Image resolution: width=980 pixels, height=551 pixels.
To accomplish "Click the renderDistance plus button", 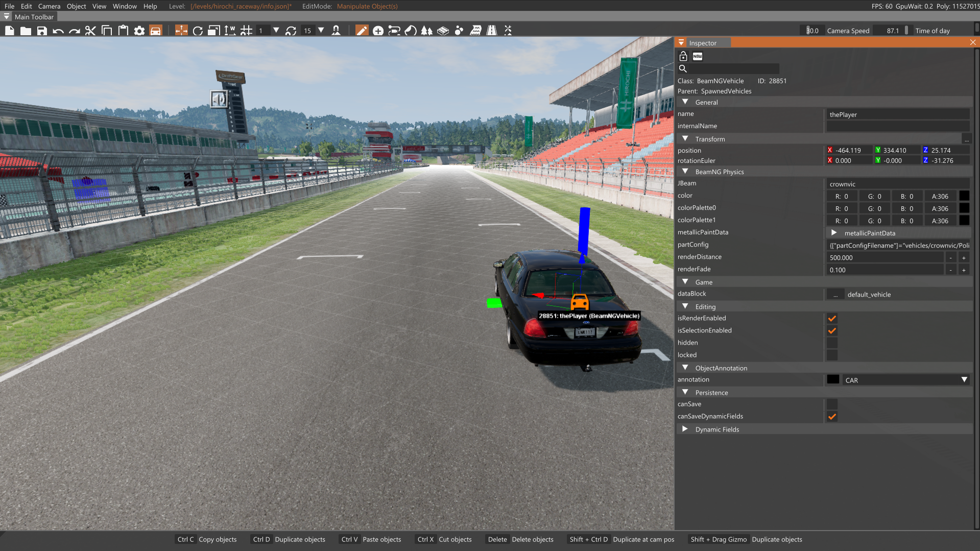I will pyautogui.click(x=964, y=258).
